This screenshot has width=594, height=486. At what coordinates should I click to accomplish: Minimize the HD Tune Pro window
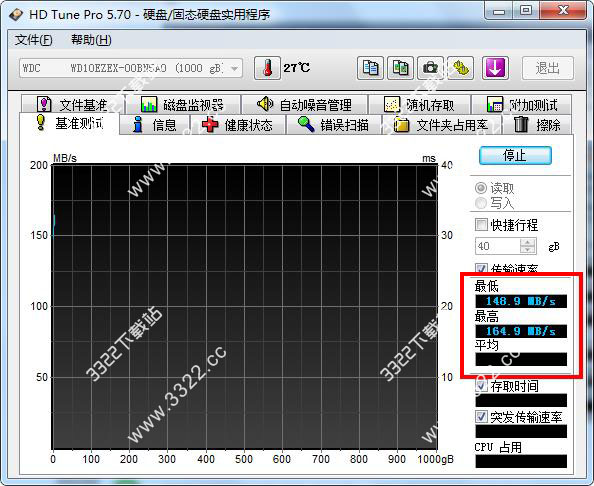[499, 11]
